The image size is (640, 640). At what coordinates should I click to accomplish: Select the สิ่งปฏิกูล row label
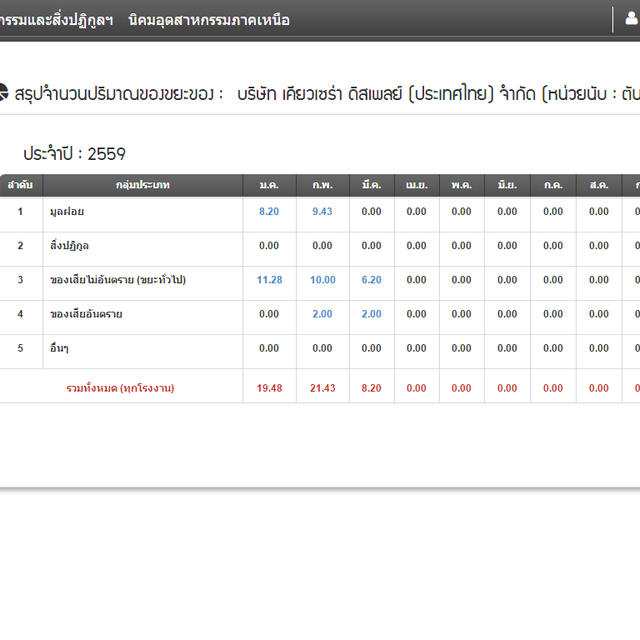[x=69, y=246]
